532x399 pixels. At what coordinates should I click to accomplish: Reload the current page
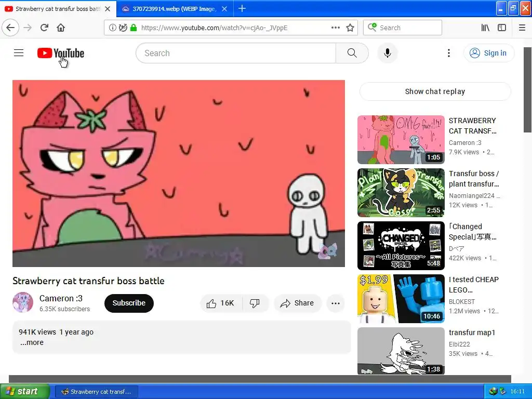point(44,28)
